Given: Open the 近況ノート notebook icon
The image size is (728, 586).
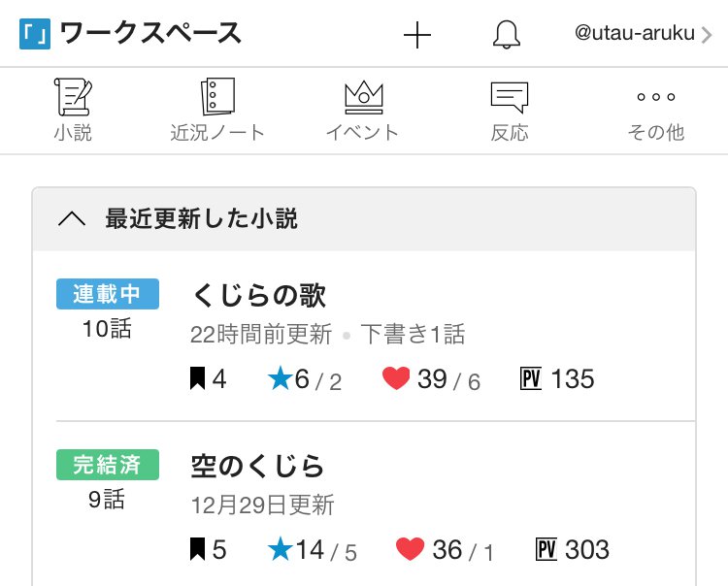Looking at the screenshot, I should (x=217, y=96).
